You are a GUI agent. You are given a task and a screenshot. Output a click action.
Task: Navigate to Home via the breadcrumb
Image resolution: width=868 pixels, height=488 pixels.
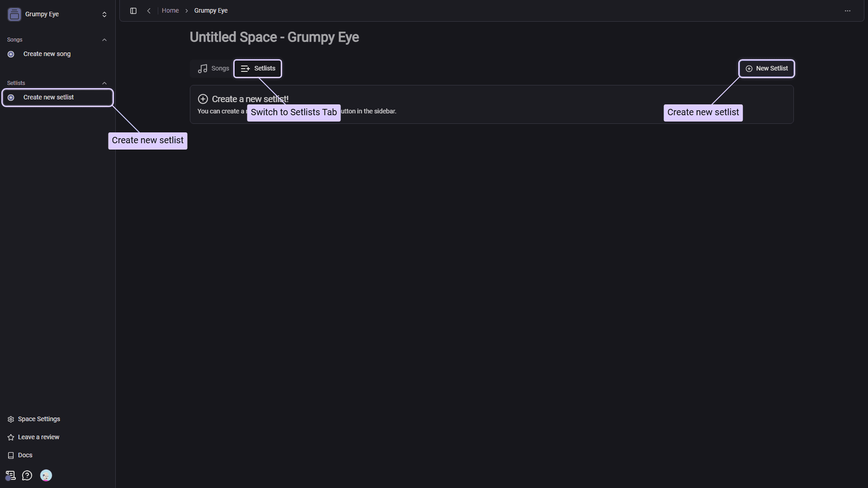170,10
